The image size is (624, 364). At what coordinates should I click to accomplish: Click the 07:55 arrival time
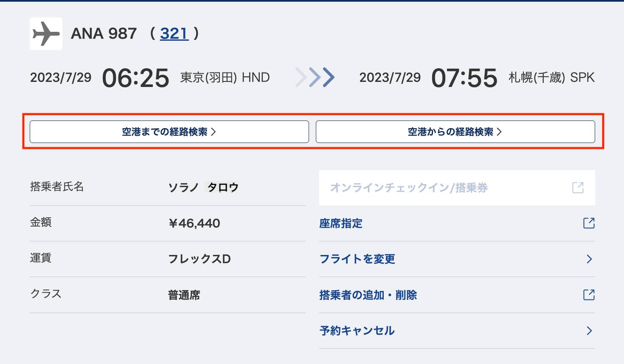[464, 78]
